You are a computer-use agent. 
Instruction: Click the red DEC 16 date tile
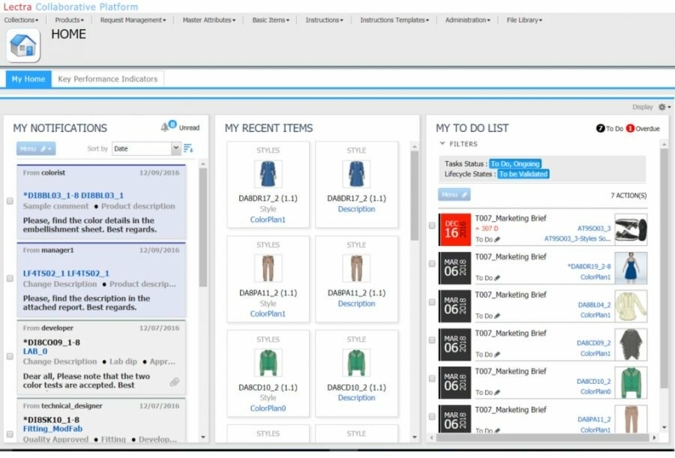pyautogui.click(x=454, y=229)
